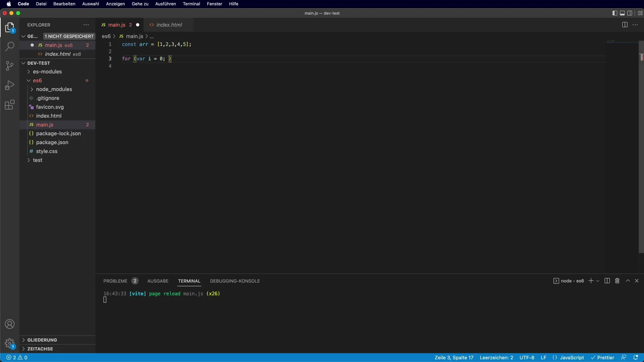This screenshot has height=362, width=644.
Task: Toggle bottom panel visibility
Action: 622,13
